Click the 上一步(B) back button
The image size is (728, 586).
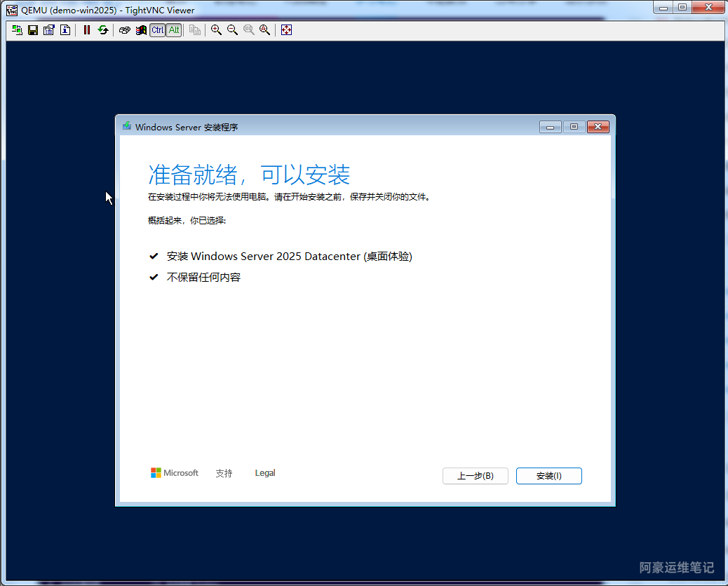(475, 476)
